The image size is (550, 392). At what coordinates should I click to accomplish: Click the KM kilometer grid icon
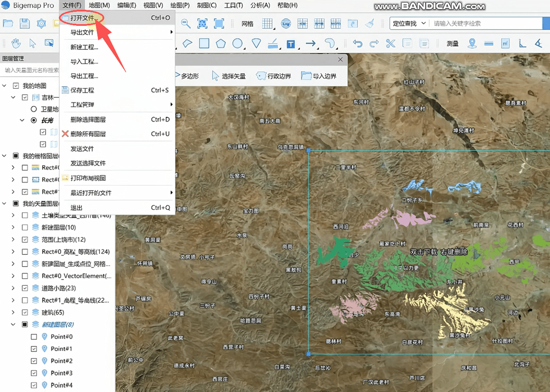click(302, 24)
